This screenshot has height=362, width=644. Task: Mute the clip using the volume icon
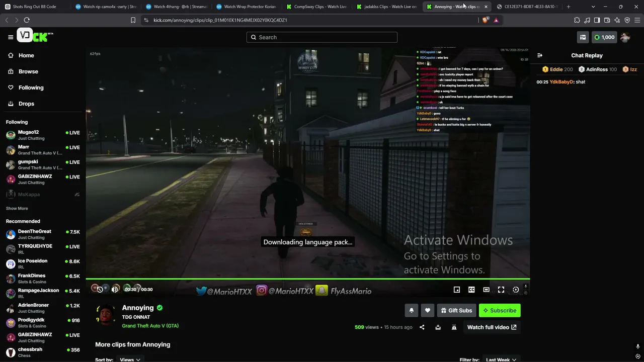pyautogui.click(x=115, y=289)
